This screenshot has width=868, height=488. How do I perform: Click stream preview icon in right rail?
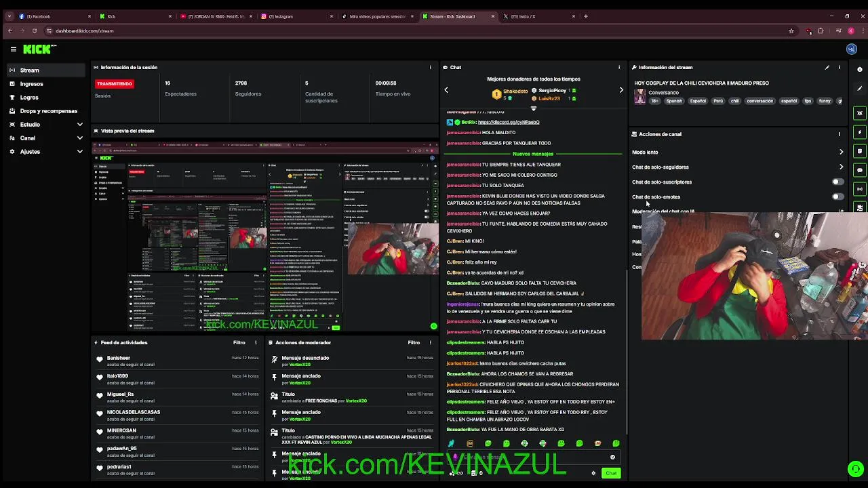tap(860, 113)
